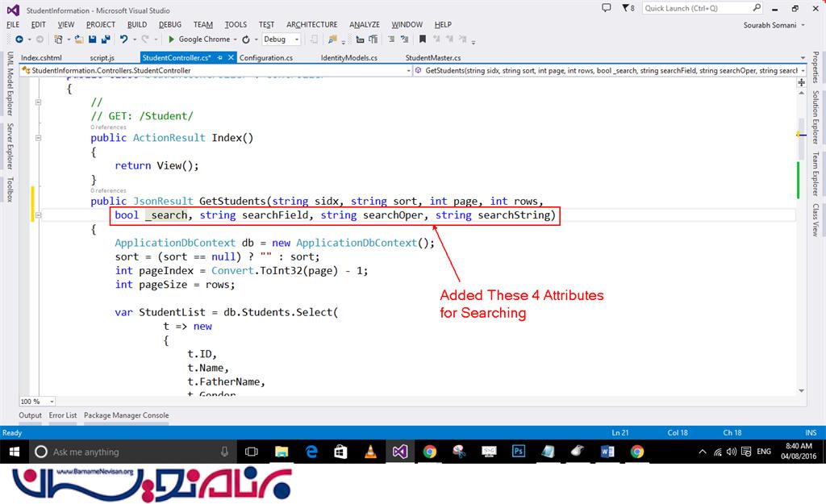Click the Navigate Backward icon
This screenshot has height=504, width=826.
[x=19, y=39]
